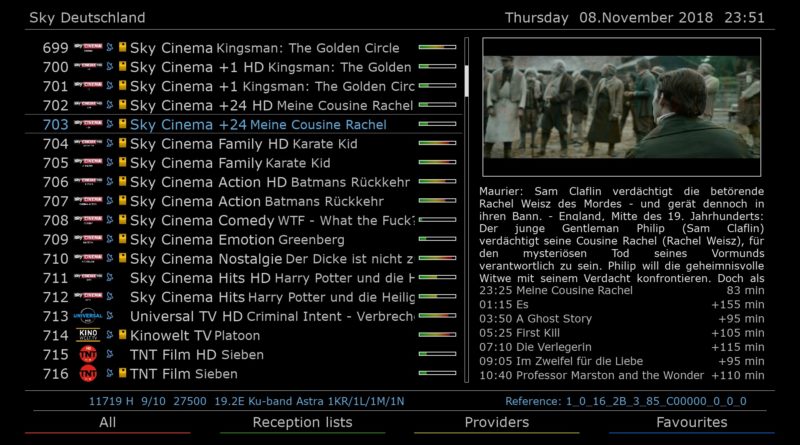The height and width of the screenshot is (445, 800).
Task: Select Kinowelt TV Platoon
Action: (243, 335)
